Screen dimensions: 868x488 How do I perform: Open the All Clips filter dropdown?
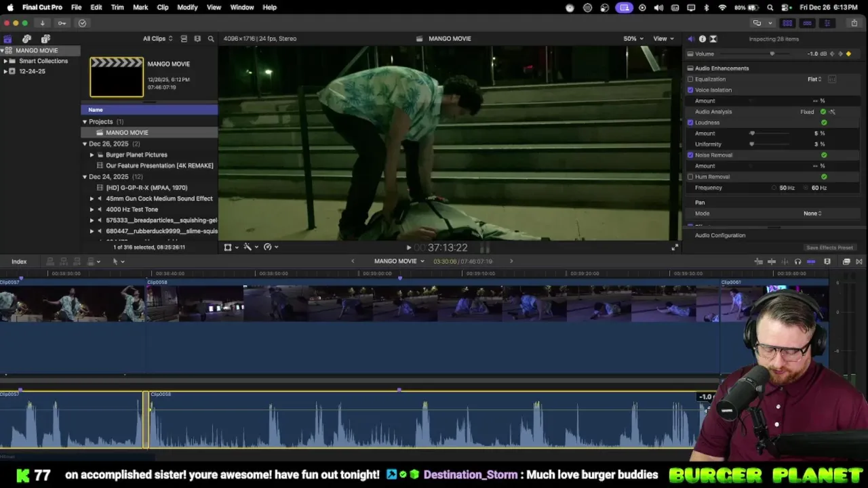pyautogui.click(x=157, y=39)
